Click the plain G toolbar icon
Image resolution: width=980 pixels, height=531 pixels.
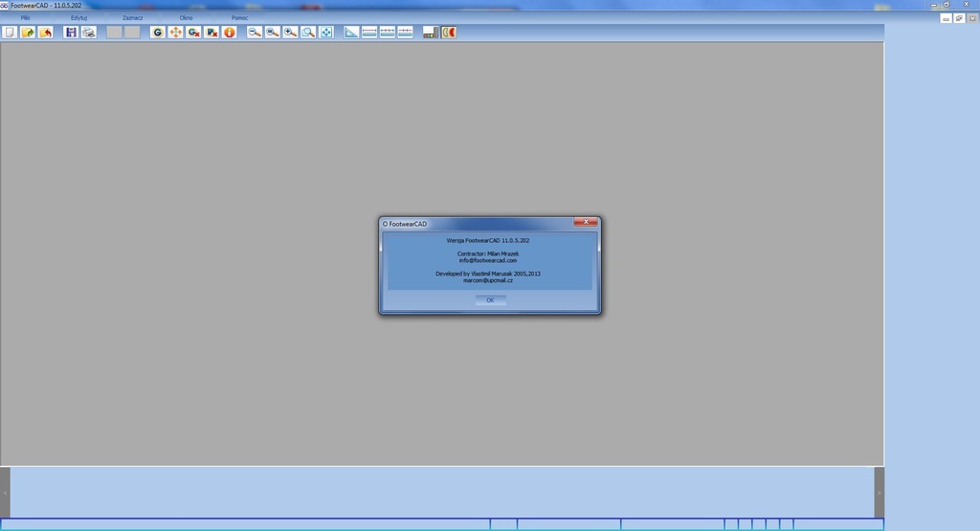click(158, 33)
